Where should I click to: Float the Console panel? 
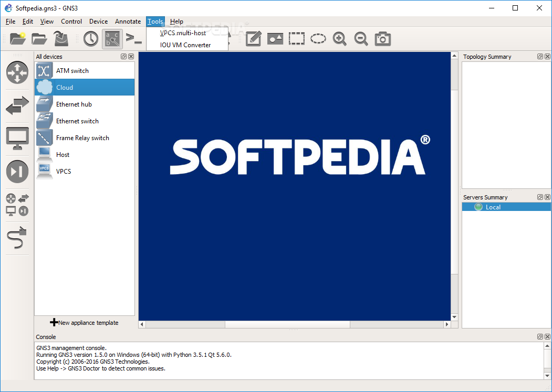[540, 337]
